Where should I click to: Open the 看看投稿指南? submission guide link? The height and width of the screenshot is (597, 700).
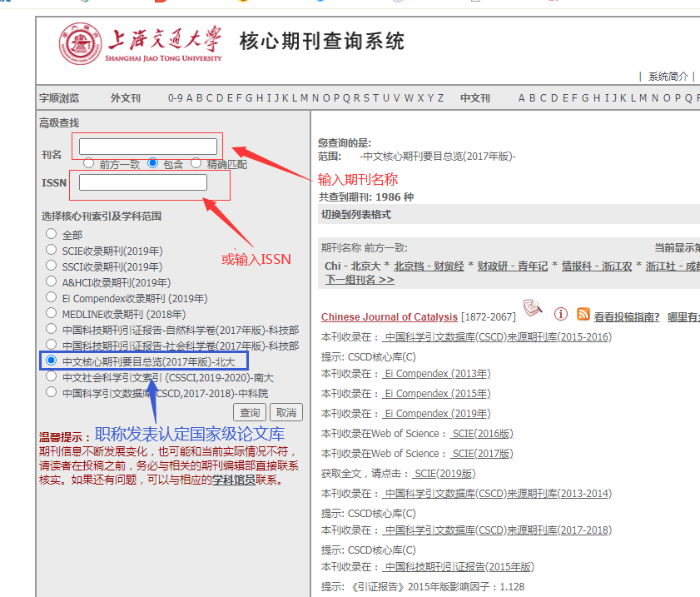[627, 317]
